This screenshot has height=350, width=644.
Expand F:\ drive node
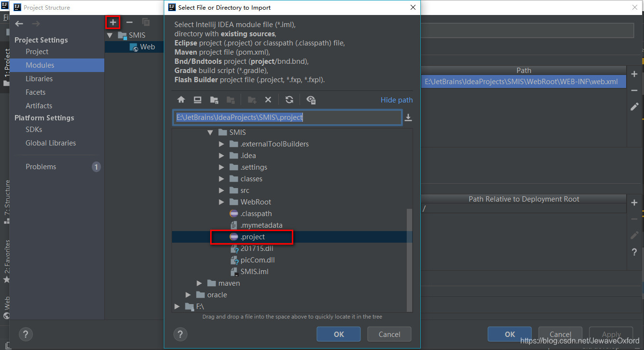click(x=177, y=306)
